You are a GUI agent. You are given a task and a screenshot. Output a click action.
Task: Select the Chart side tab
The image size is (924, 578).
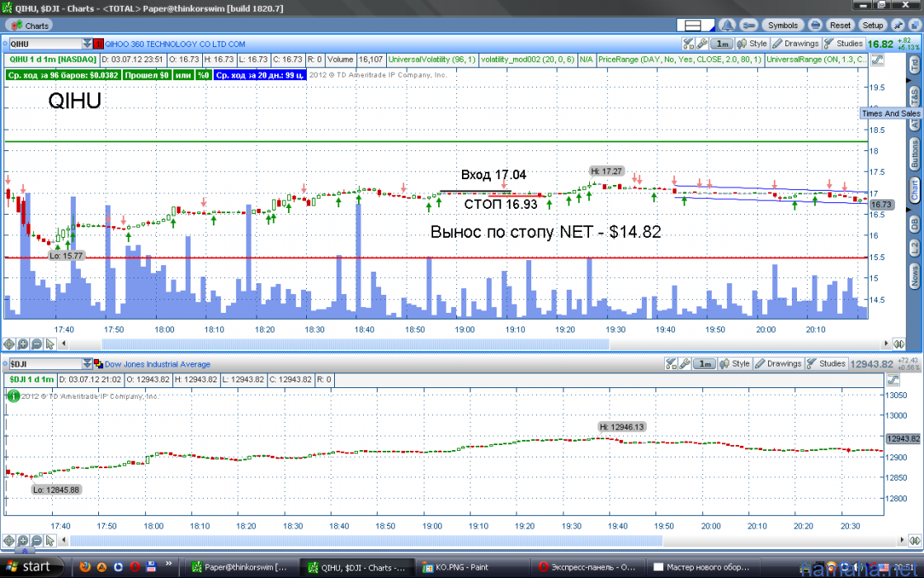[x=915, y=190]
